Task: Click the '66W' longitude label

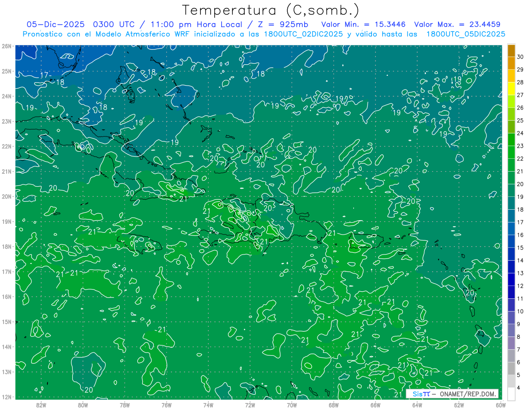Action: pyautogui.click(x=376, y=405)
